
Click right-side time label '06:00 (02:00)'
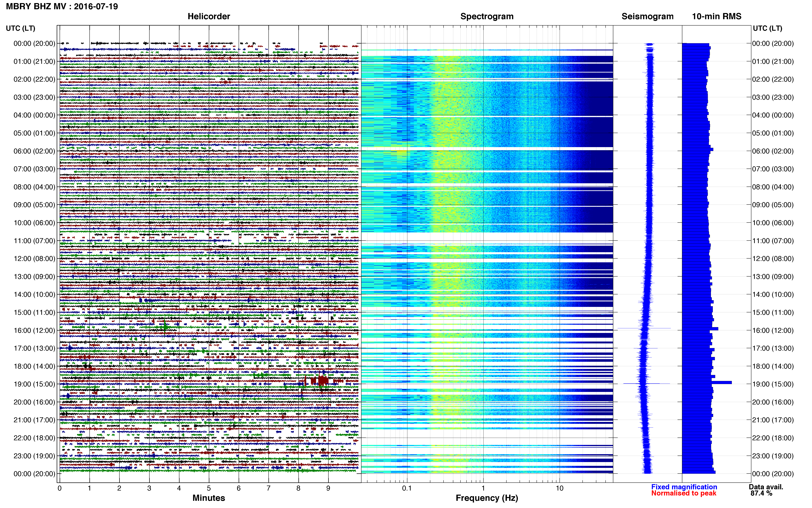(x=773, y=151)
